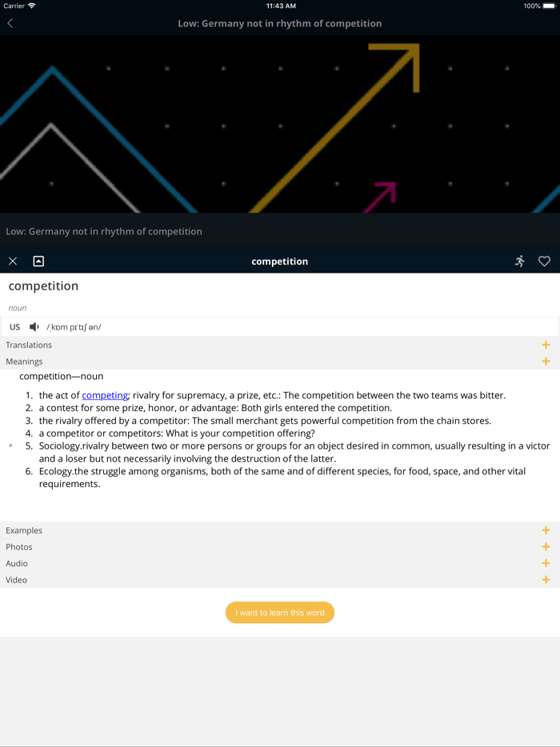Expand Translations with plus icon
This screenshot has height=747, width=560.
(546, 345)
